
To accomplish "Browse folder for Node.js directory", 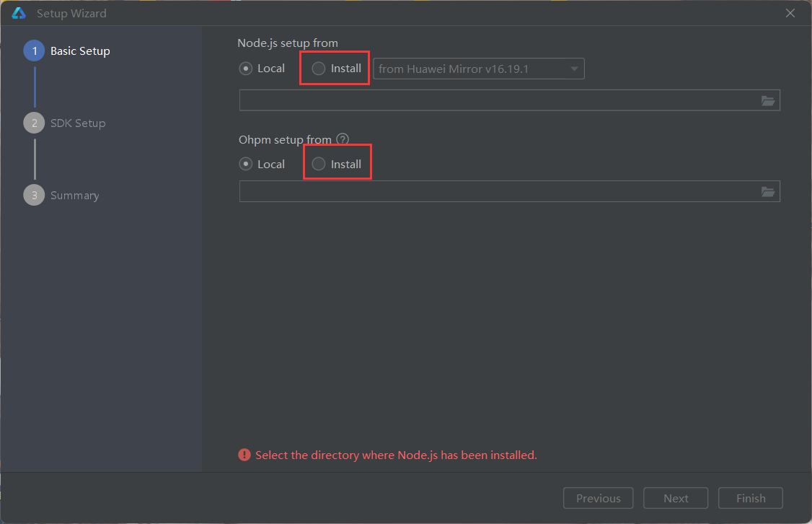I will click(x=768, y=100).
